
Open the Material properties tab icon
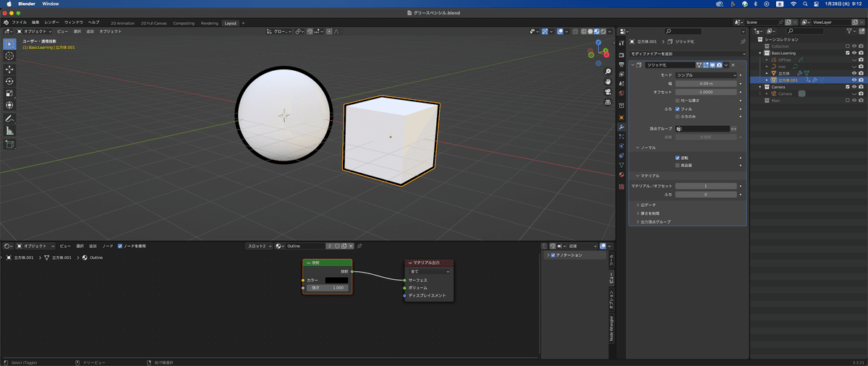[x=621, y=174]
